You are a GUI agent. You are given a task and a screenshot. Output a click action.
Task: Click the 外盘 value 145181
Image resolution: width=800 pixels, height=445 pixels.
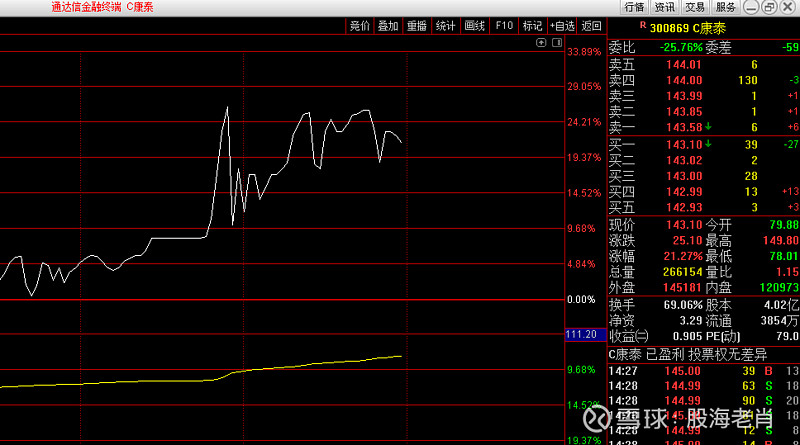[x=683, y=288]
